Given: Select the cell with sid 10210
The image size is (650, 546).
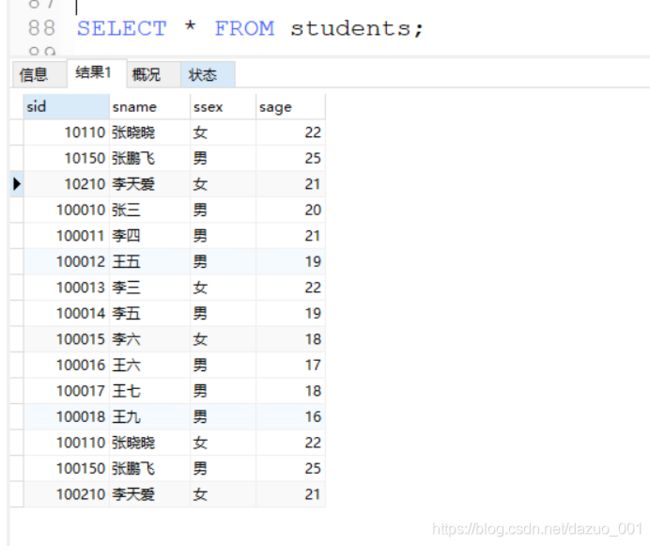Looking at the screenshot, I should point(66,184).
